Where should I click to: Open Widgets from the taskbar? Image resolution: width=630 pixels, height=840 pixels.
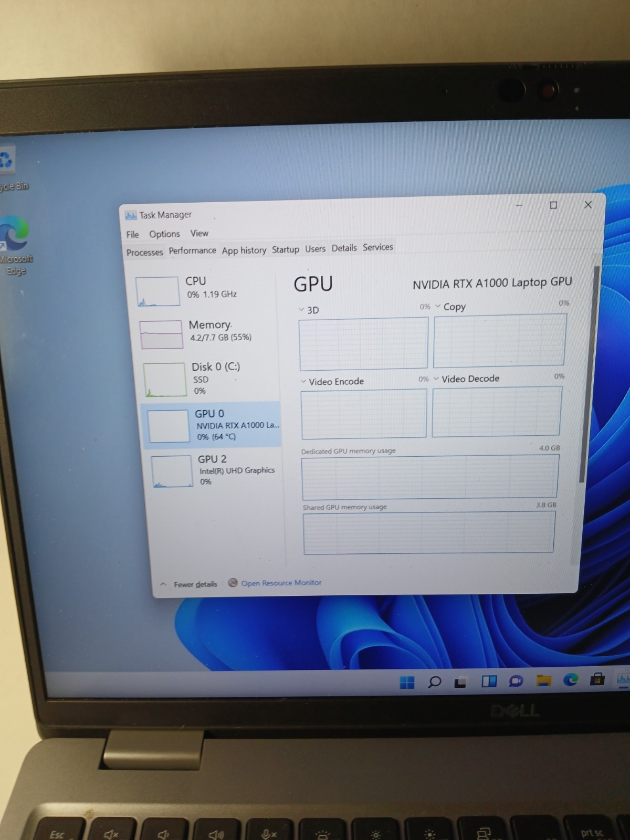[x=489, y=681]
